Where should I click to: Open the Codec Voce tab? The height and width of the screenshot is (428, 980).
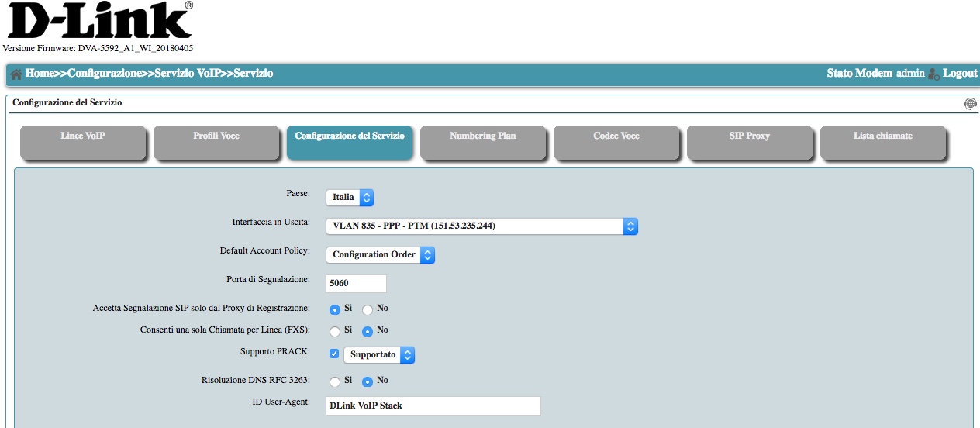(616, 142)
